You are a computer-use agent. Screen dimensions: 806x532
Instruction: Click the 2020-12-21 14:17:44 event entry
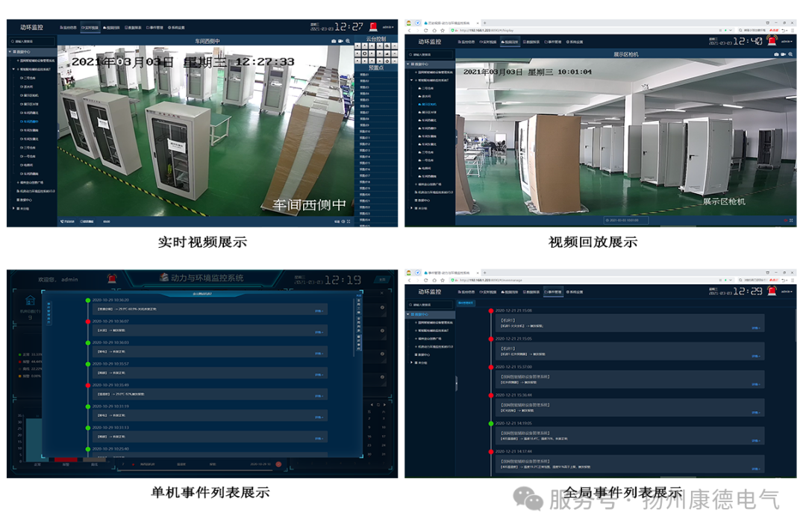(630, 464)
